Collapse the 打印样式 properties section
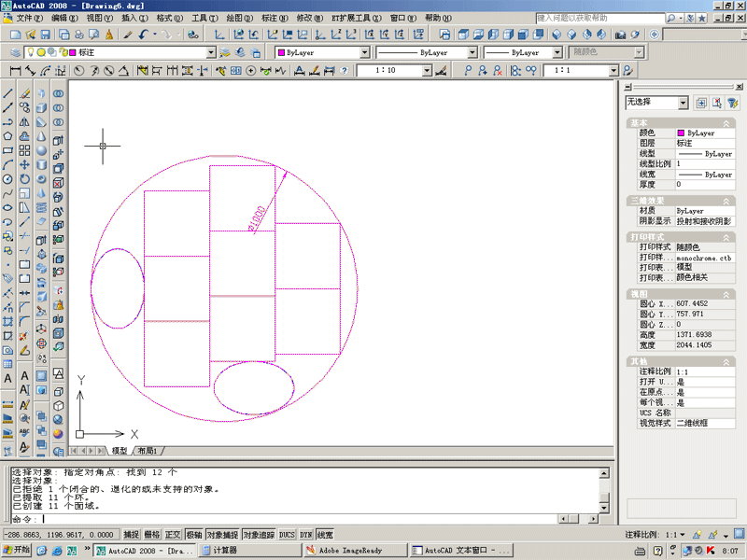 point(726,237)
